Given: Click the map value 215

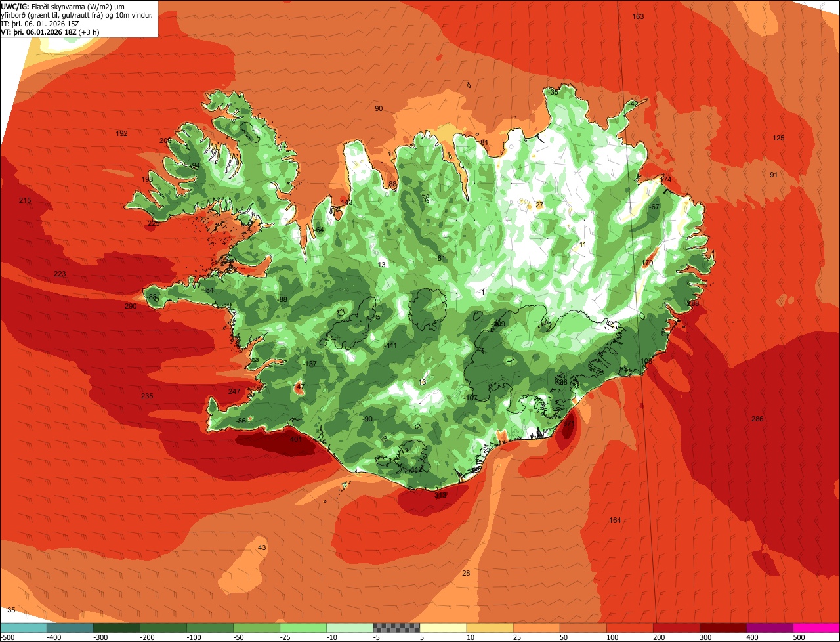Looking at the screenshot, I should pyautogui.click(x=25, y=200).
